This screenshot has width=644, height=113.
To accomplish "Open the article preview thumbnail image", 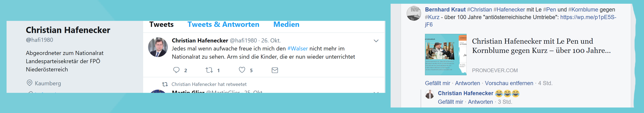I will click(x=445, y=55).
